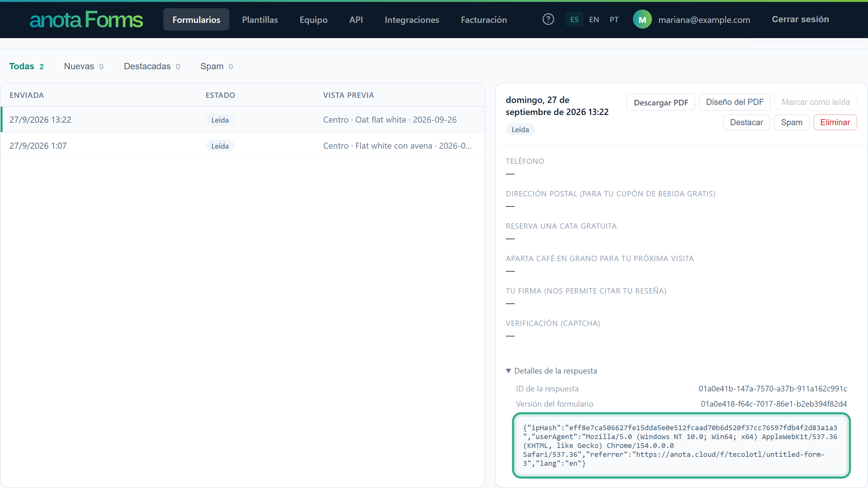The width and height of the screenshot is (868, 488).
Task: Click mariana@example.com account email
Action: pyautogui.click(x=704, y=20)
